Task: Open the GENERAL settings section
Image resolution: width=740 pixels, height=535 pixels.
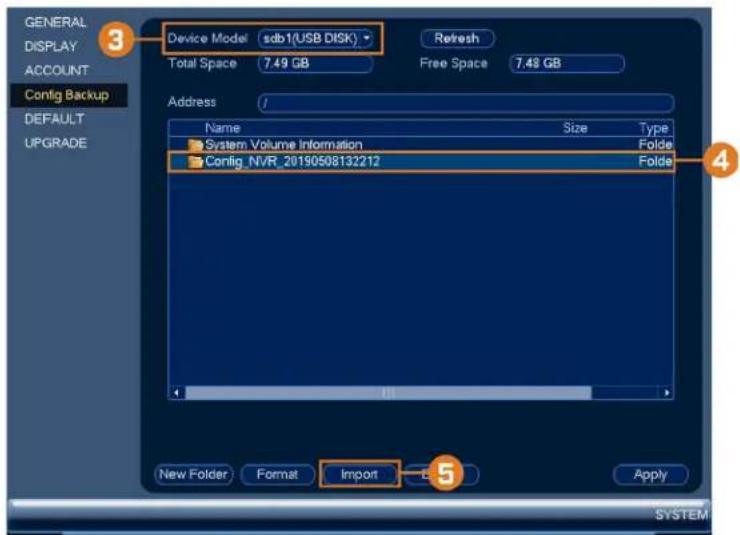Action: (x=55, y=22)
